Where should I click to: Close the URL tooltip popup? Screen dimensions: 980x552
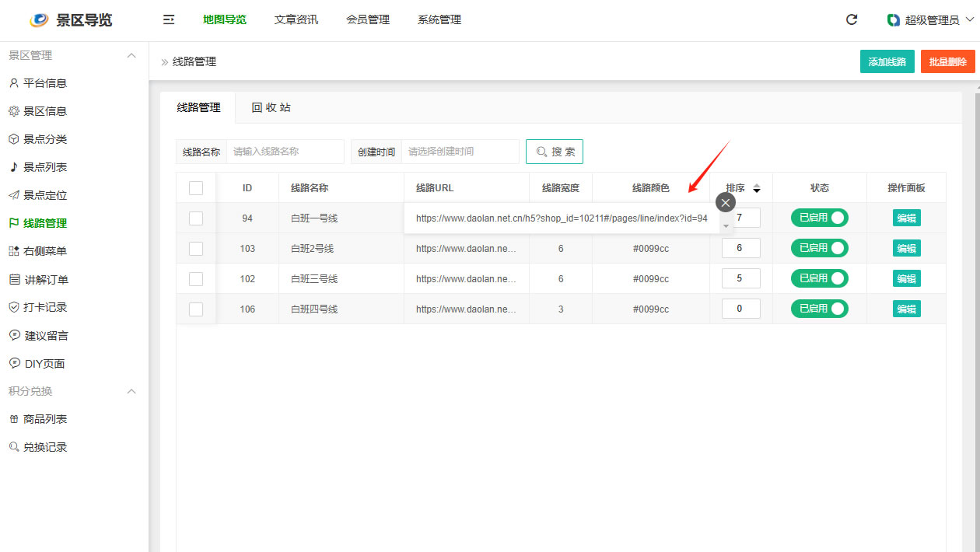[725, 202]
